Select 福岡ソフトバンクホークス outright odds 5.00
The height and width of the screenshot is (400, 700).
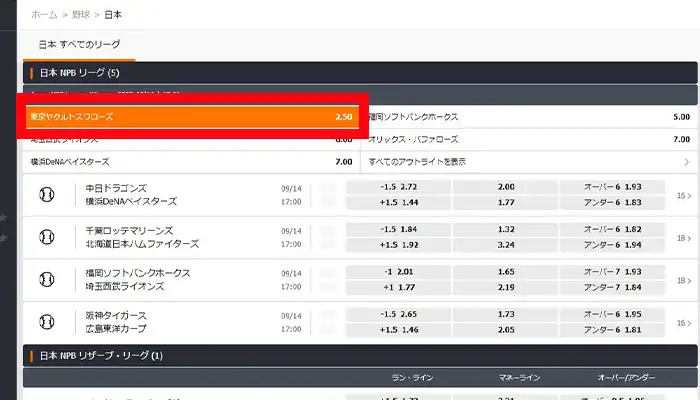531,117
